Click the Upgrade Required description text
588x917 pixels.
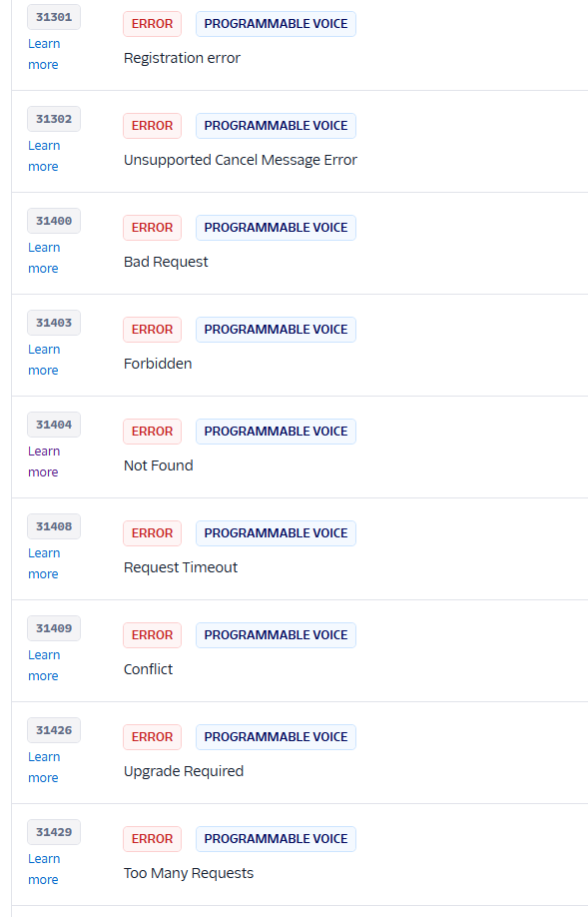pos(184,771)
